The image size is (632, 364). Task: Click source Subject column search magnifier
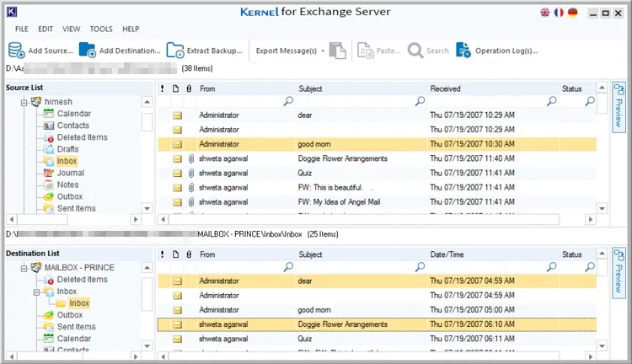click(420, 101)
